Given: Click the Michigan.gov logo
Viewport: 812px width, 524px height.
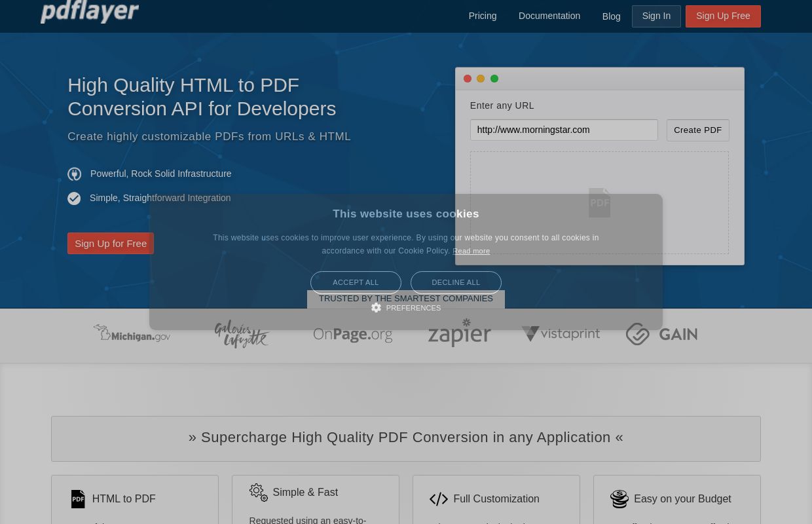Looking at the screenshot, I should 132,333.
